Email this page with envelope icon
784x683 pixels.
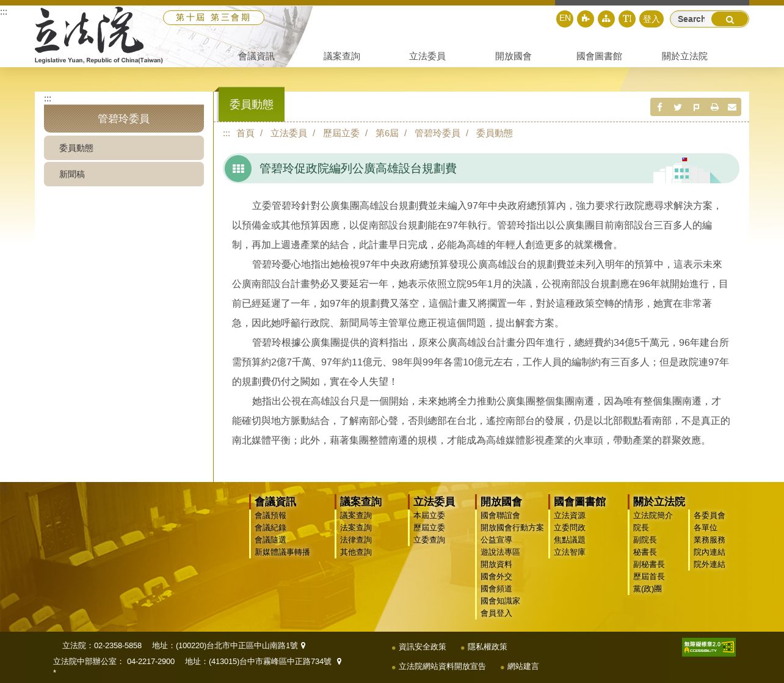[732, 107]
